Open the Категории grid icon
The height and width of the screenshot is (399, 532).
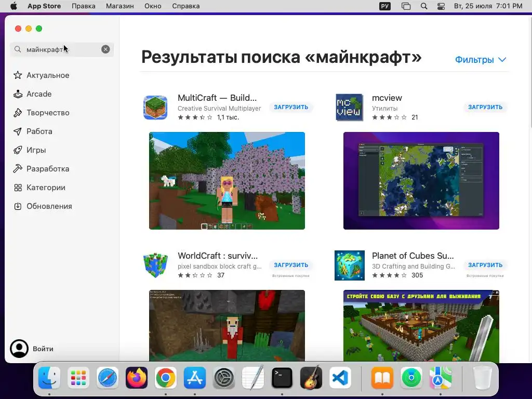(18, 187)
